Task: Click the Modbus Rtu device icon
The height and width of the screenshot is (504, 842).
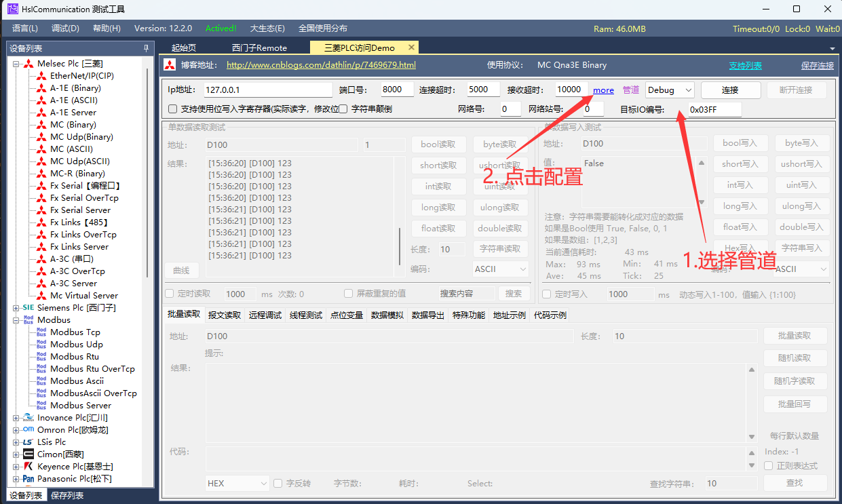Action: [x=41, y=357]
